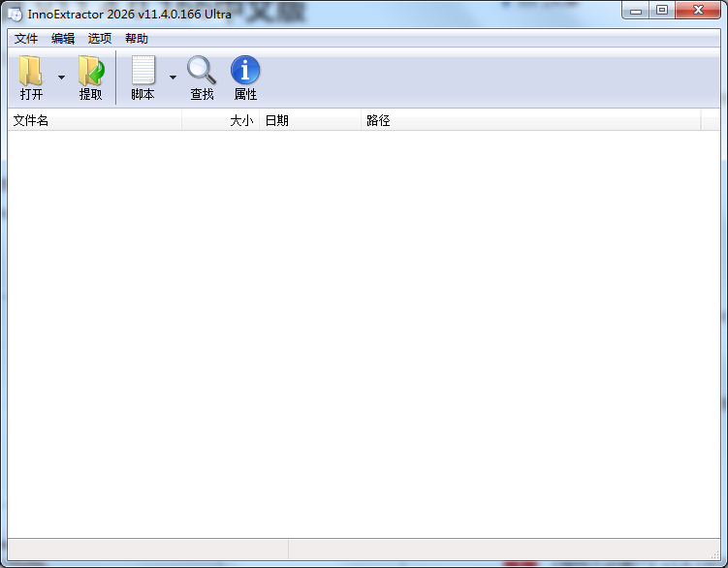Image resolution: width=728 pixels, height=568 pixels.
Task: Sort by the 大小 column header
Action: [220, 121]
